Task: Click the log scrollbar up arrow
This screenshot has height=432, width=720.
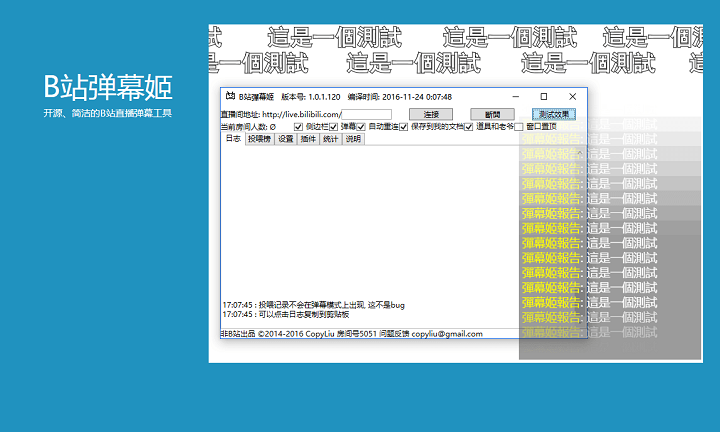Action: pos(580,152)
